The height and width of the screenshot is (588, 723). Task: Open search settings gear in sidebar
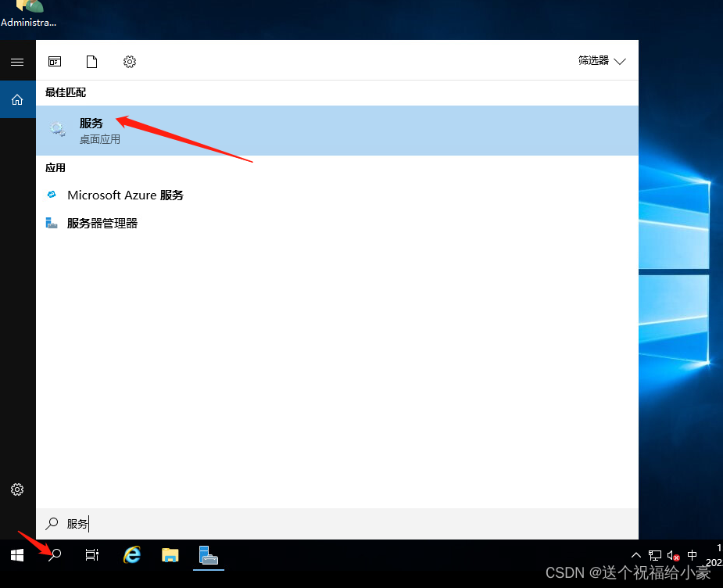(17, 489)
